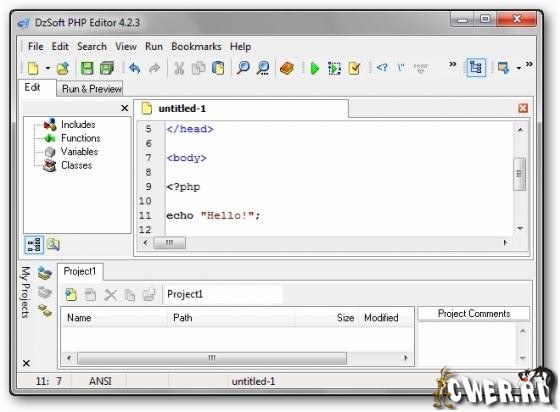Click the window layout icon in toolbar
560x412 pixels.
(503, 67)
